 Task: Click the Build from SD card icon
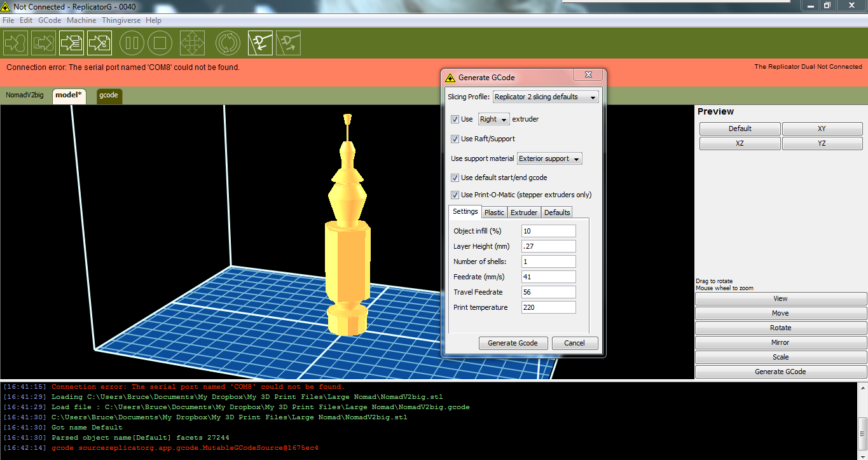pyautogui.click(x=43, y=43)
